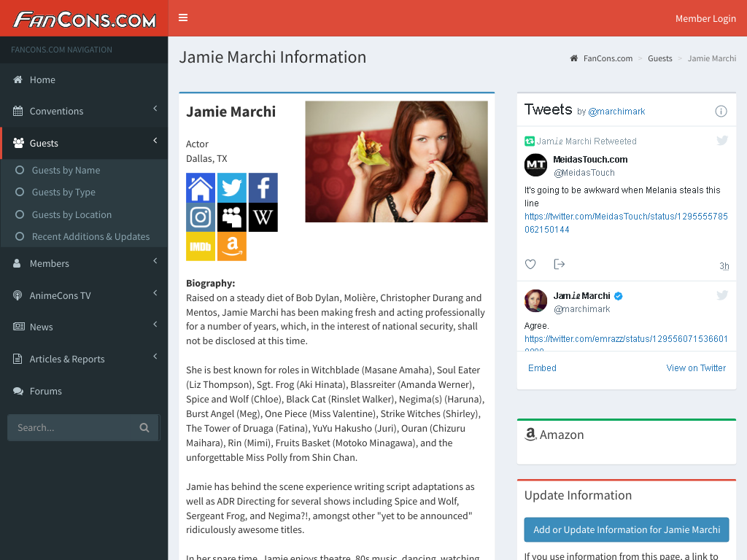Screen dimensions: 747x560
Task: Click the "Dallas, TX" location text
Action: pos(206,158)
